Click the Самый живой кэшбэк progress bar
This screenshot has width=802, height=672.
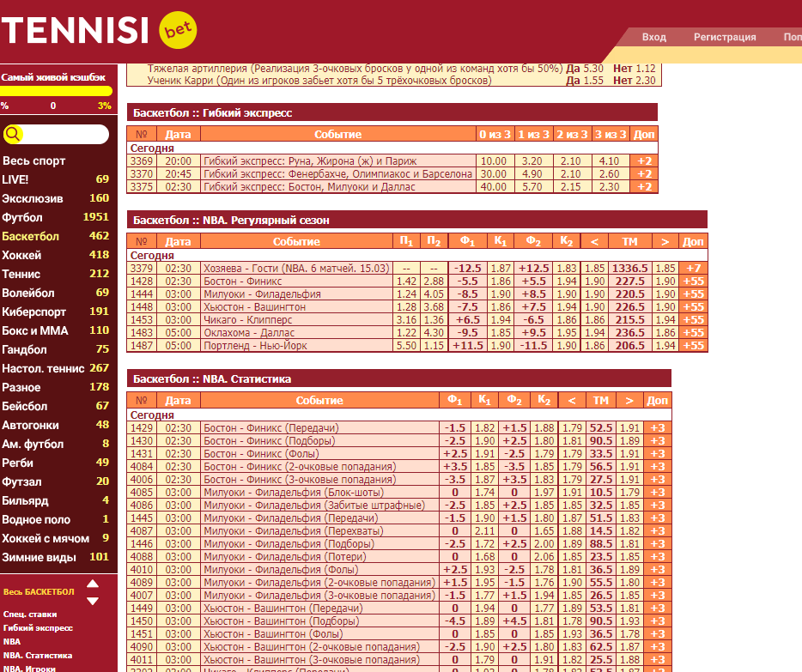(x=57, y=91)
